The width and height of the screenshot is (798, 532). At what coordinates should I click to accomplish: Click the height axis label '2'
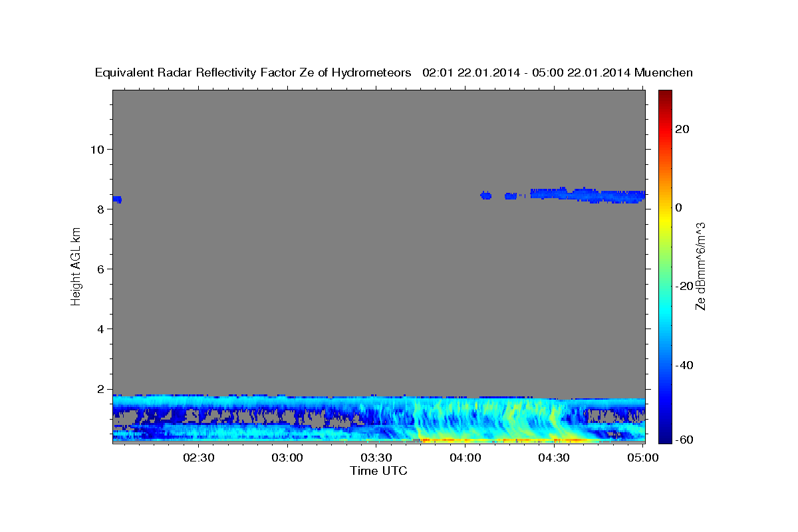99,389
